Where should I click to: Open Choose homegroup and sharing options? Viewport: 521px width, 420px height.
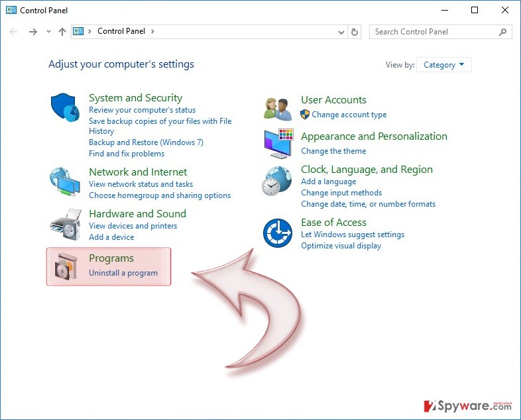[160, 195]
